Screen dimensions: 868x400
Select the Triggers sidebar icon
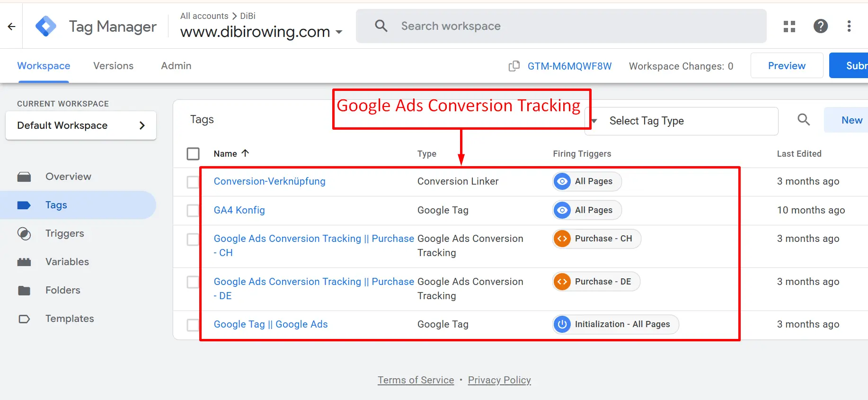[24, 233]
